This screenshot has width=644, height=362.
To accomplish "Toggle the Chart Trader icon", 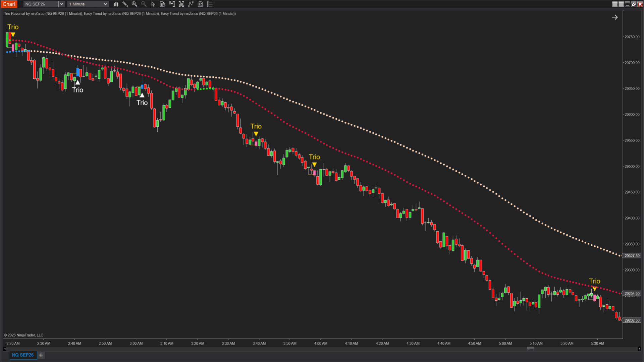I will coord(172,4).
